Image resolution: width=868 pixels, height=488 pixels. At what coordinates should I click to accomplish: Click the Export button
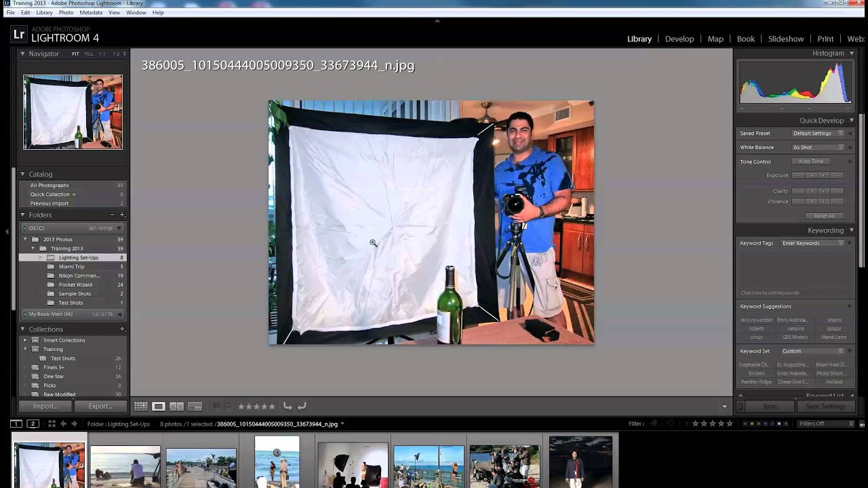tap(100, 406)
